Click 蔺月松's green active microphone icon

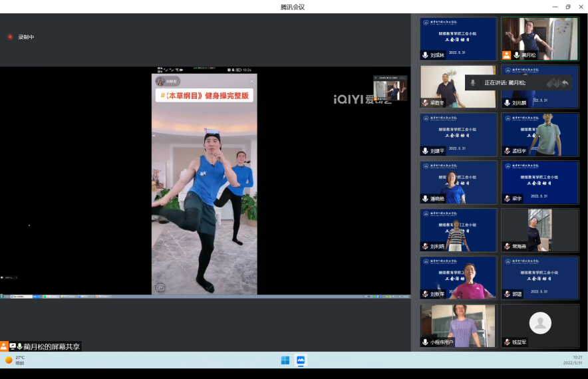[x=515, y=55]
